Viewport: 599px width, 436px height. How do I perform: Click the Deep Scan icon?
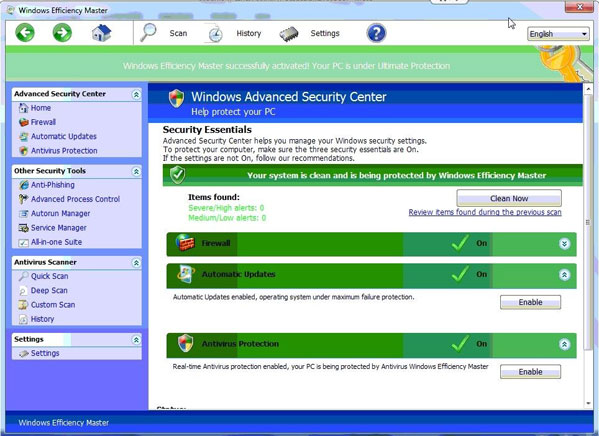(x=24, y=291)
